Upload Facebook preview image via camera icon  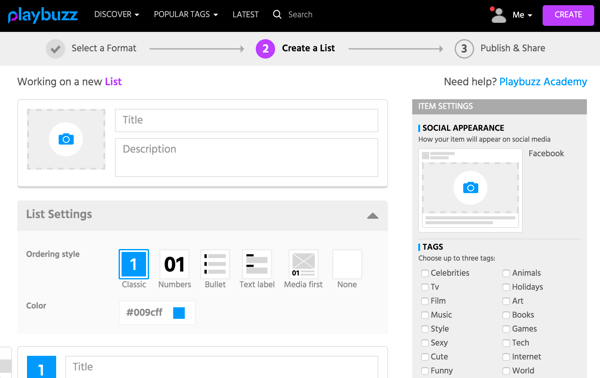pos(470,188)
